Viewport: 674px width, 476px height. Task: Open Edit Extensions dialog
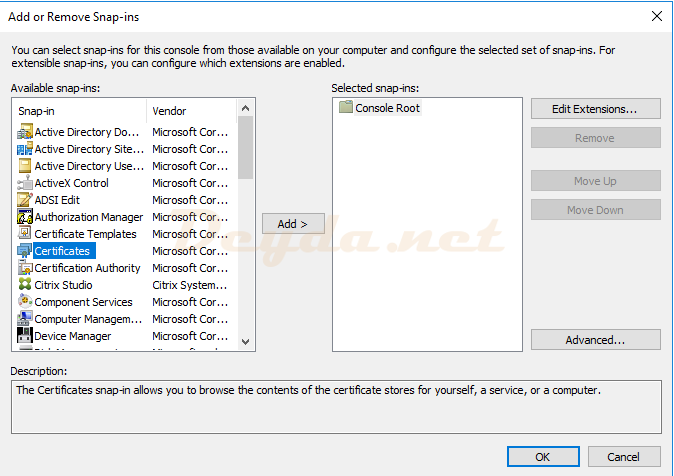pos(595,108)
